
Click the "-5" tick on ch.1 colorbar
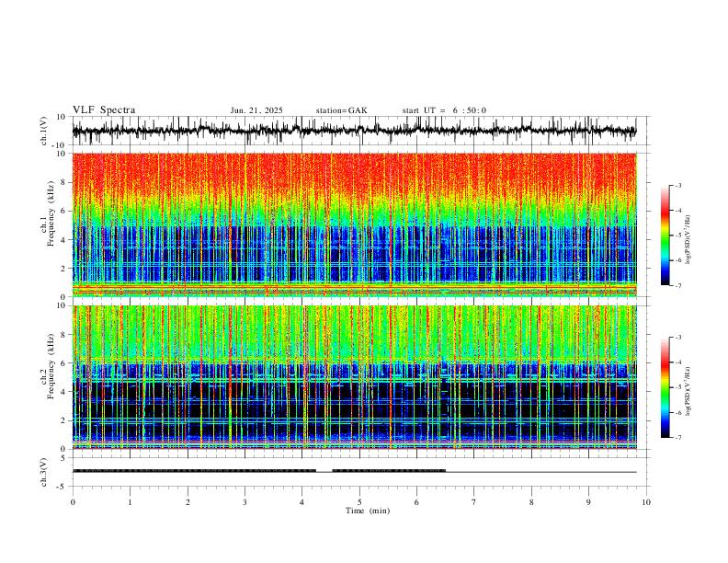coord(678,236)
